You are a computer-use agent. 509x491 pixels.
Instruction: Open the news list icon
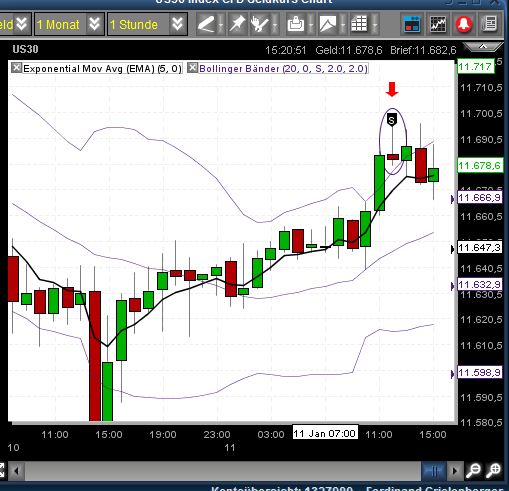[489, 24]
